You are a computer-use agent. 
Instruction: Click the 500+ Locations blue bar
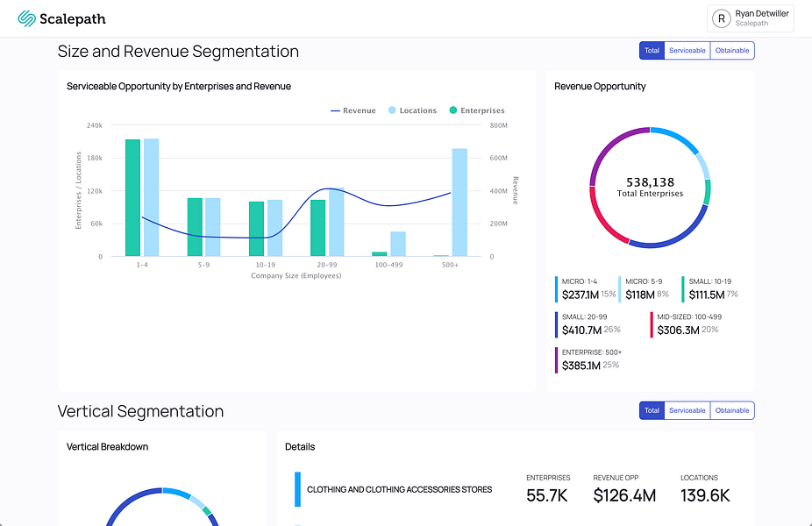pos(459,203)
